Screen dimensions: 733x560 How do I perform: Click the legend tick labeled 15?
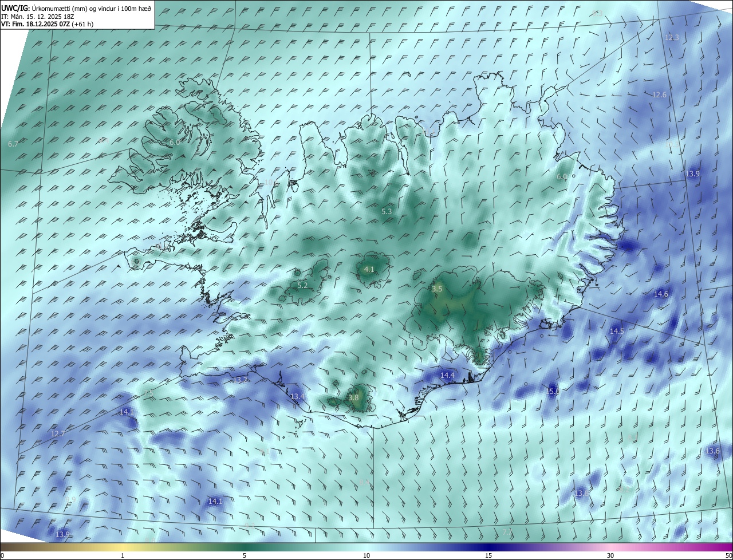click(x=488, y=555)
